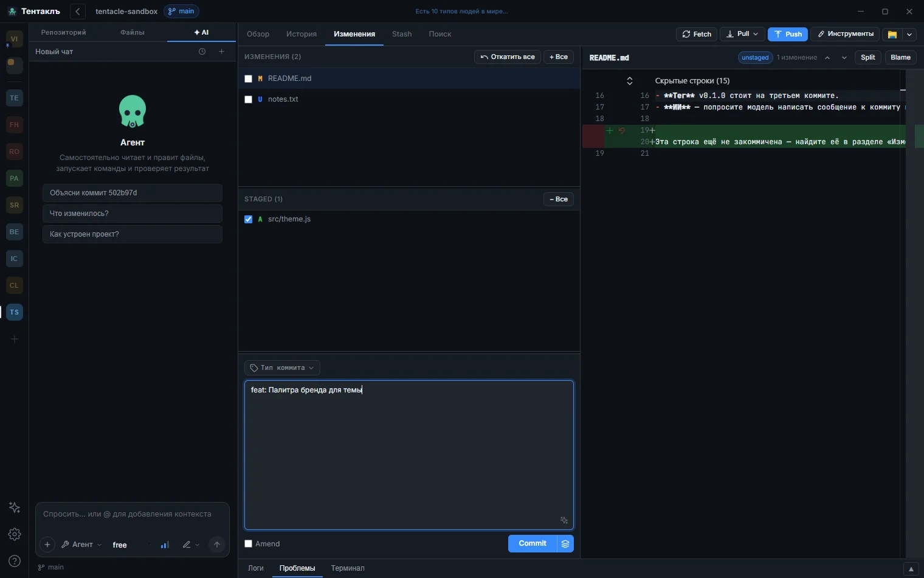Check the README.md file checkbox

click(x=248, y=78)
